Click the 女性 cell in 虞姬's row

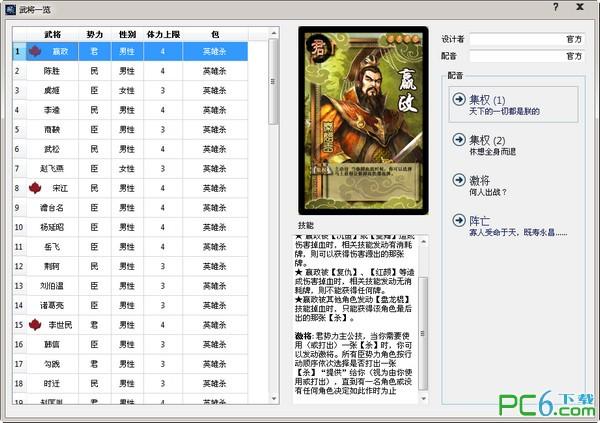pos(127,90)
